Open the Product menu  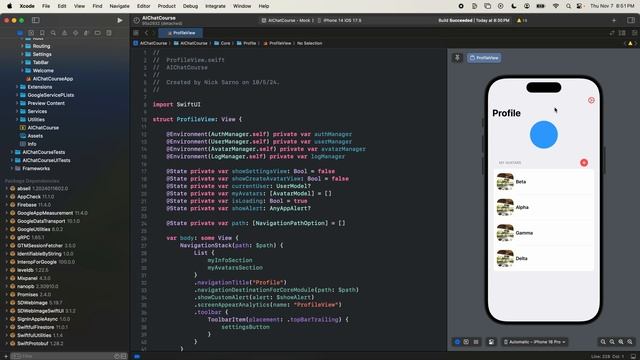point(167,6)
